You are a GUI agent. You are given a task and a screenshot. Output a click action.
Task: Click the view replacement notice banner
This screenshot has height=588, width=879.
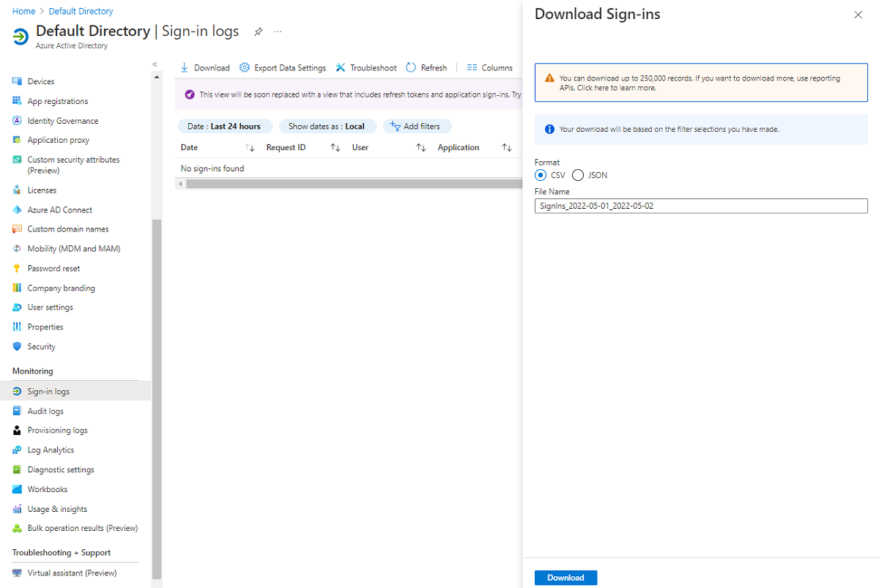pyautogui.click(x=349, y=94)
